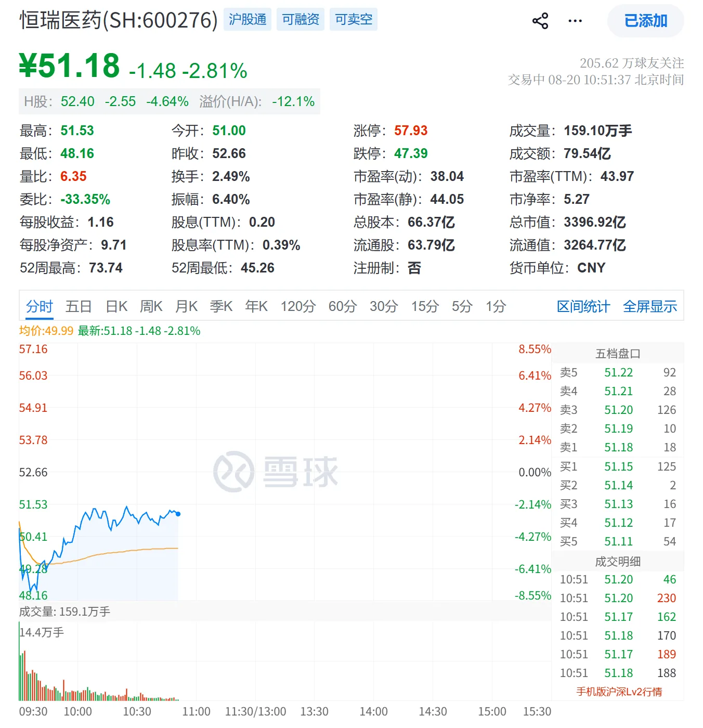Click the blue latest-price dot on chart

178,514
